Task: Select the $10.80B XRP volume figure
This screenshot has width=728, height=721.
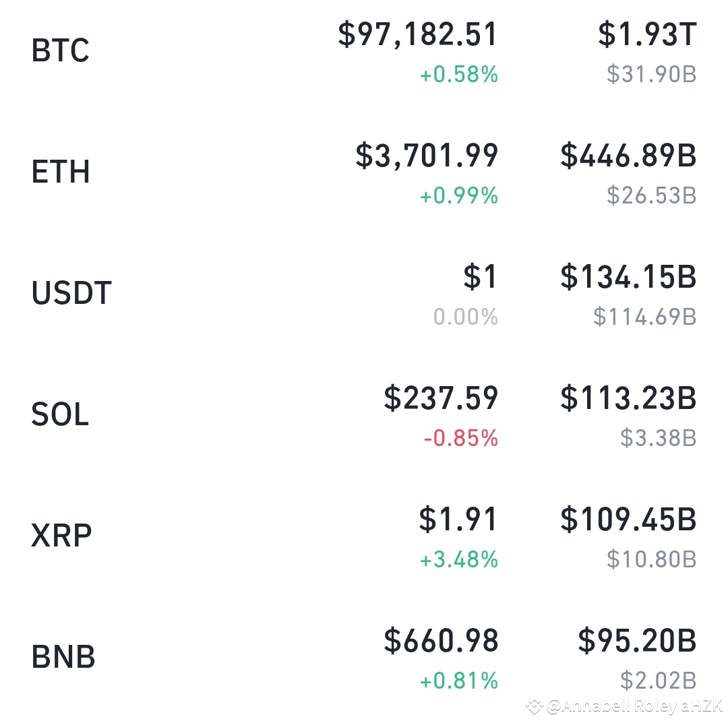Action: coord(649,560)
